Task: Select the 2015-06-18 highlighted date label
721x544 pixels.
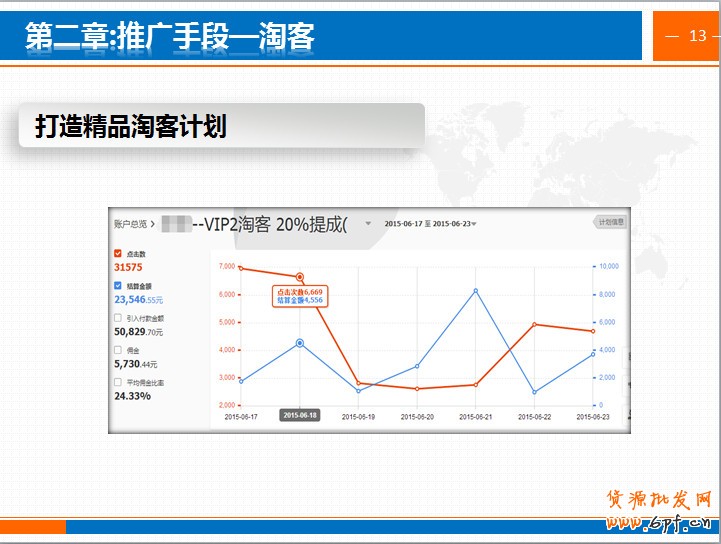Action: pyautogui.click(x=299, y=415)
